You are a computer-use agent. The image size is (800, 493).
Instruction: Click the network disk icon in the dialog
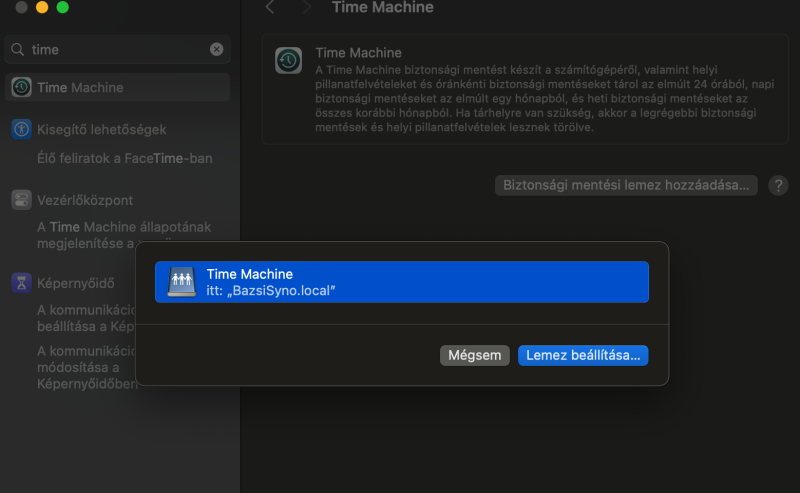182,282
